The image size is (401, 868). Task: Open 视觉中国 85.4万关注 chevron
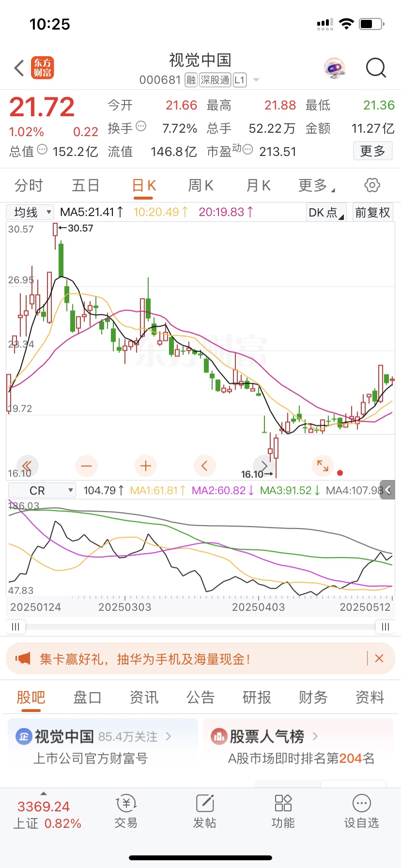coord(169,736)
